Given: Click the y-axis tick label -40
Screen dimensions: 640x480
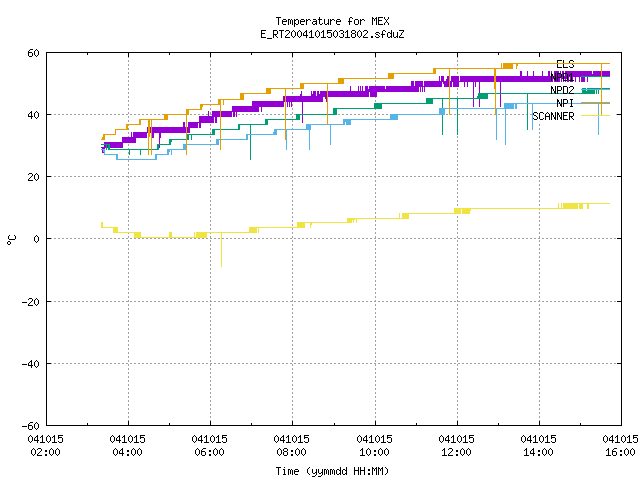Looking at the screenshot, I should [31, 364].
